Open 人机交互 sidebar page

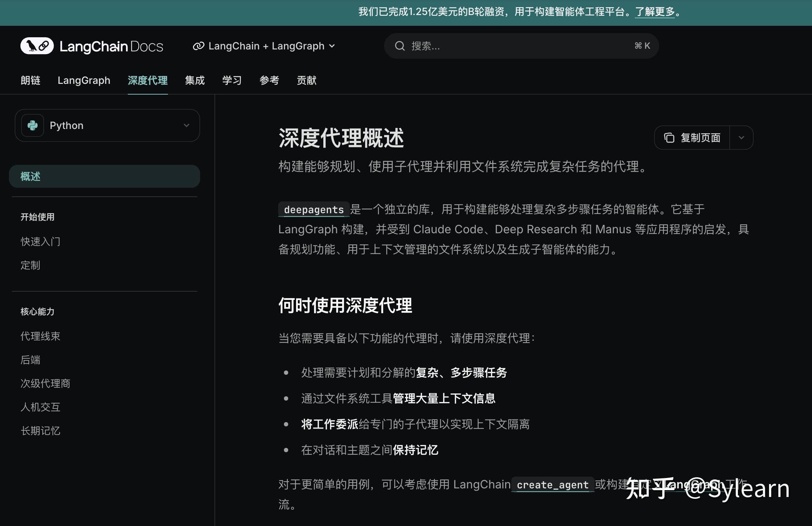(x=40, y=407)
